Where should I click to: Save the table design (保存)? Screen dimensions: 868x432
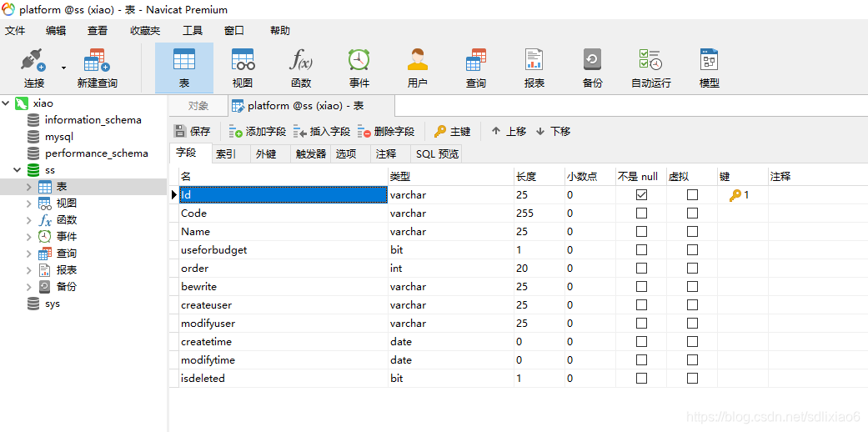(x=192, y=131)
